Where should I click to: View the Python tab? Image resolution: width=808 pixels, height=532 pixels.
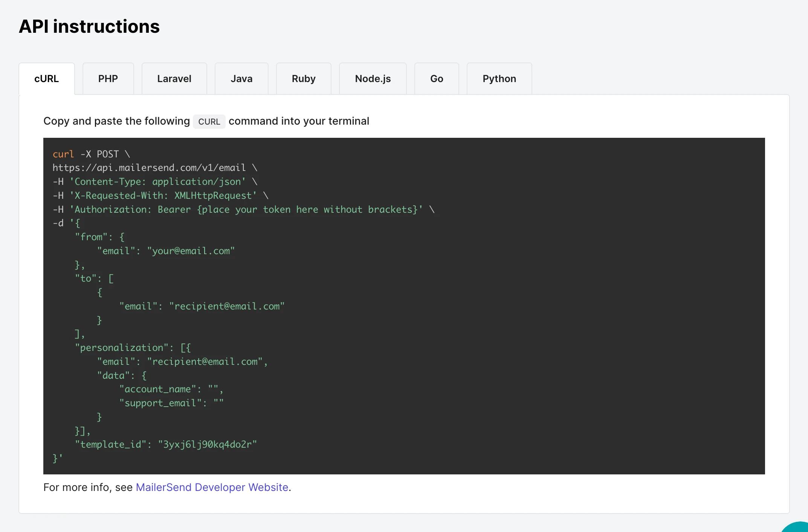pyautogui.click(x=499, y=79)
